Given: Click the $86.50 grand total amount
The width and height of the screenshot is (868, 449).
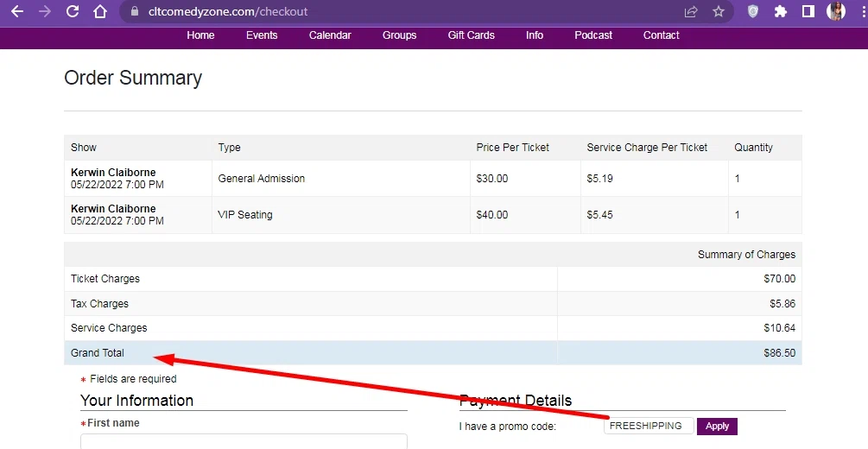Looking at the screenshot, I should [779, 353].
